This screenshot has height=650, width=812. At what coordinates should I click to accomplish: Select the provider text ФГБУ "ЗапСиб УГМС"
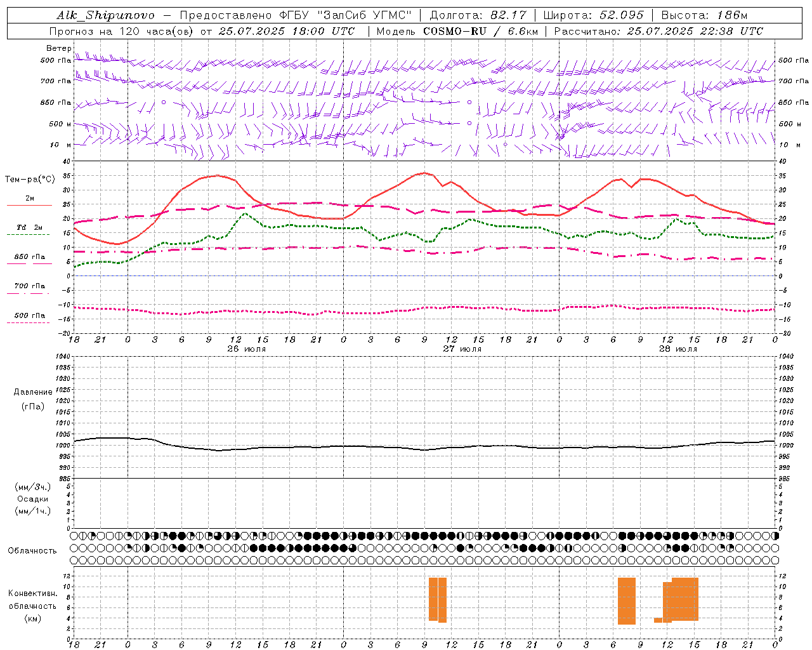click(x=346, y=15)
